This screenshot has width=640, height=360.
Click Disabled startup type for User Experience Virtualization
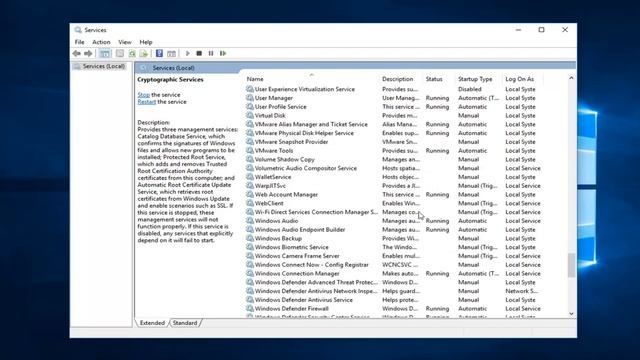pyautogui.click(x=469, y=89)
